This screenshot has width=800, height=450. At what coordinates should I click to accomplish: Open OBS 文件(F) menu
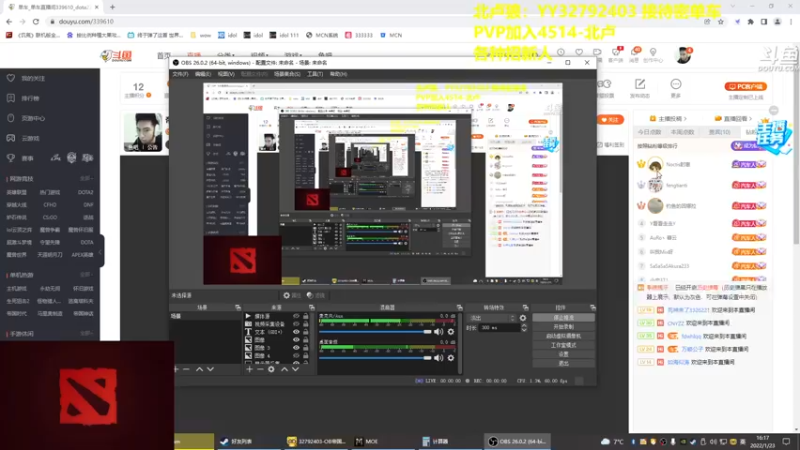pos(180,74)
